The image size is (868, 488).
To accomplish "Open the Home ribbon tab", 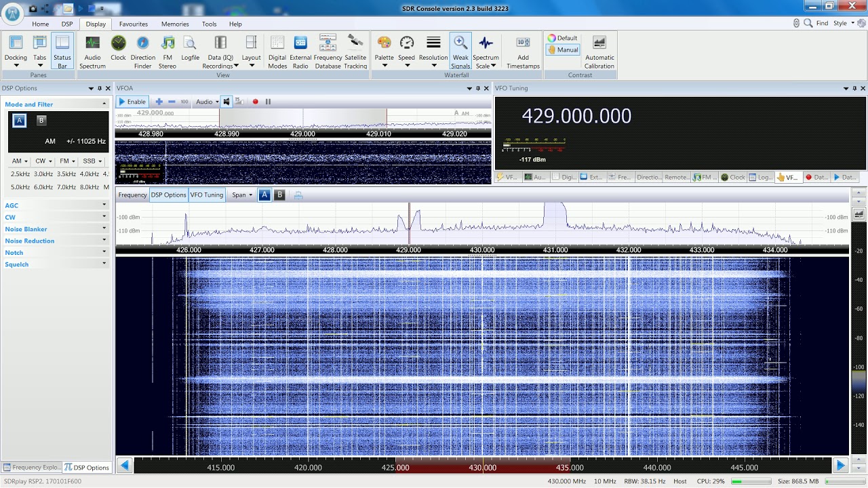I will click(41, 24).
